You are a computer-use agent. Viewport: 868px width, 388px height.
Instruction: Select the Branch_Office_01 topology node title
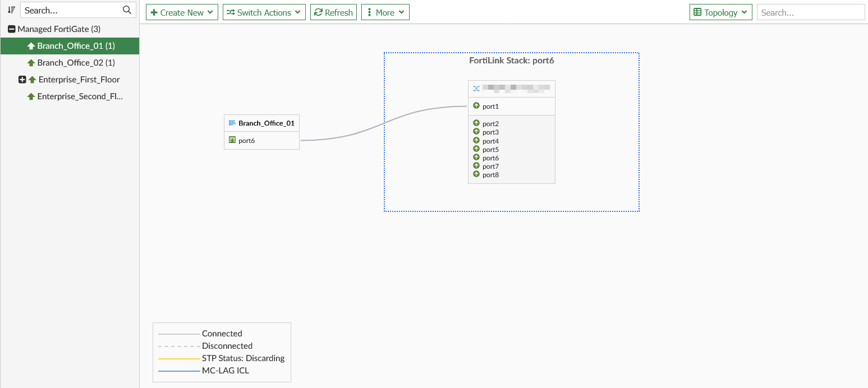point(266,123)
